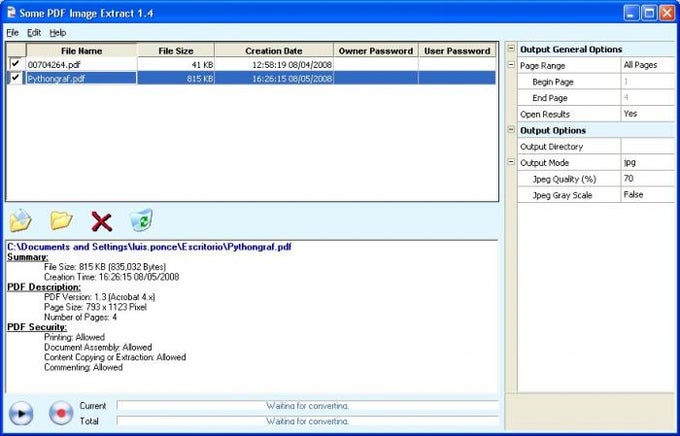The image size is (680, 436).
Task: Collapse the Page Range group
Action: coord(511,65)
